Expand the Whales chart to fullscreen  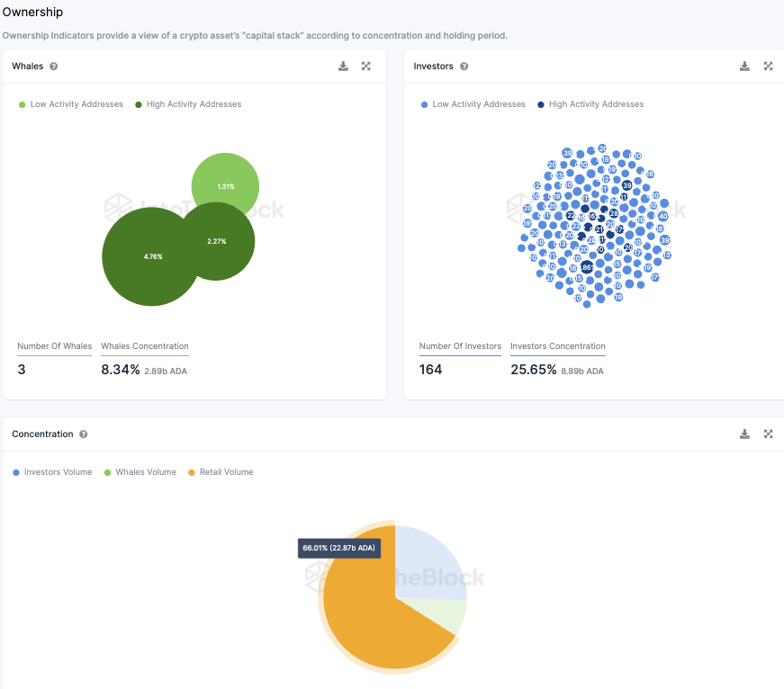click(366, 67)
